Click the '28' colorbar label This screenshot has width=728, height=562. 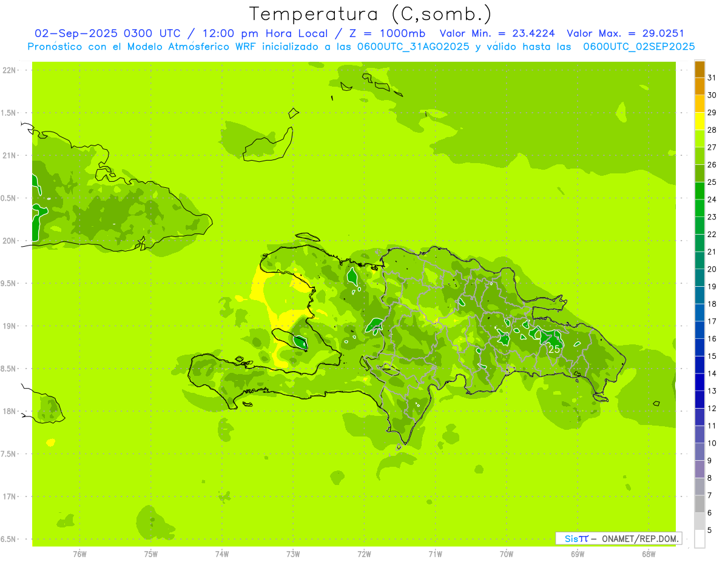click(x=712, y=130)
